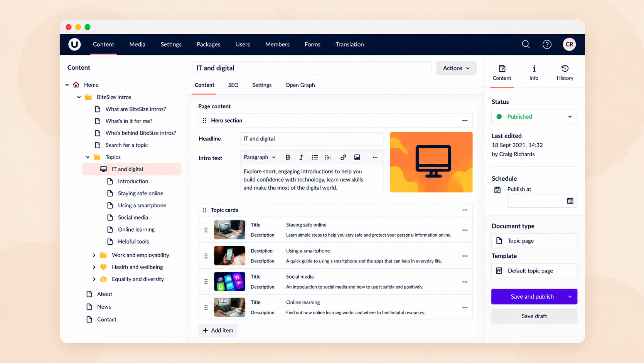This screenshot has height=363, width=644.
Task: Click Add item button
Action: click(218, 330)
